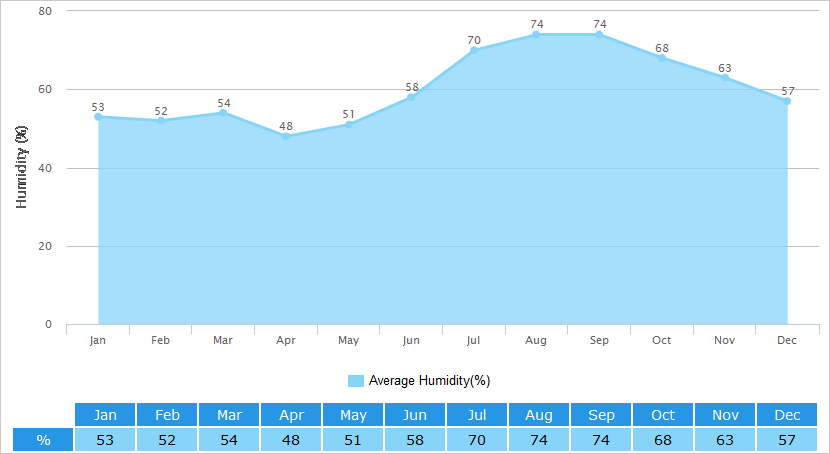Click the 80 tick label on y-axis
This screenshot has height=454, width=830.
(x=45, y=11)
